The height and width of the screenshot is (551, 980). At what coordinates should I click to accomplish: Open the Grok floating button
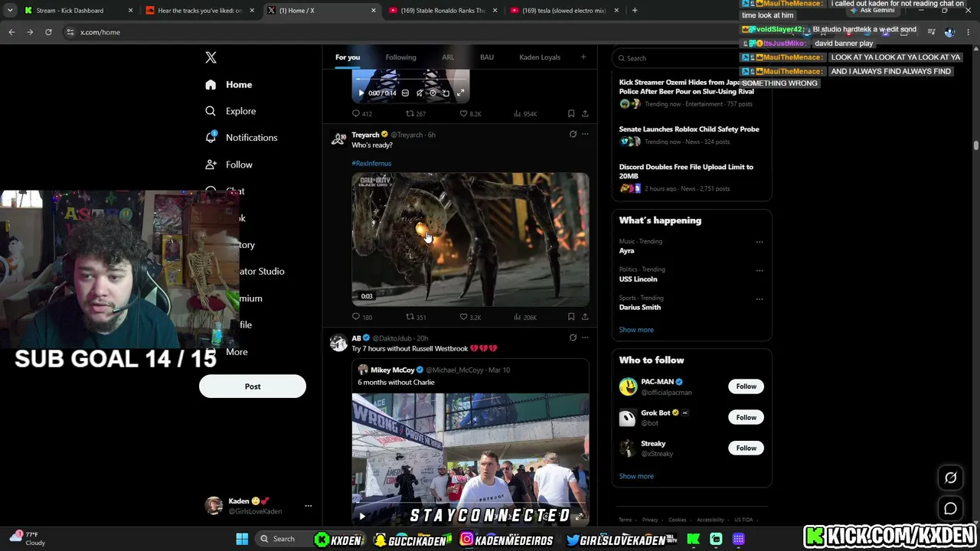point(950,478)
